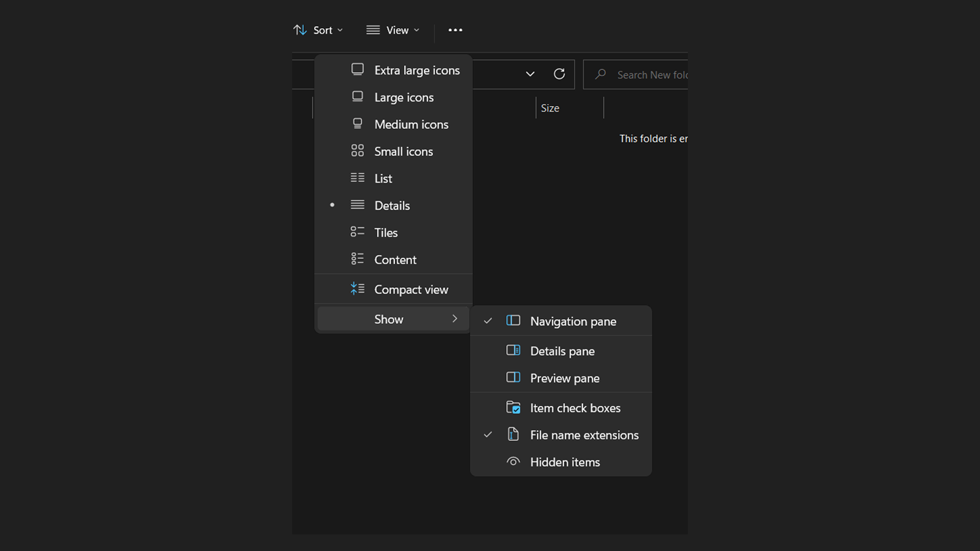Click the Search New folder field
Screen dimensions: 980x551
636,74
